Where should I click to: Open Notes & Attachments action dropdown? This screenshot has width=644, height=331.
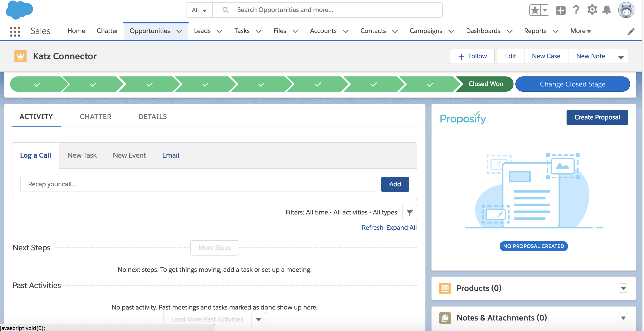click(x=623, y=318)
